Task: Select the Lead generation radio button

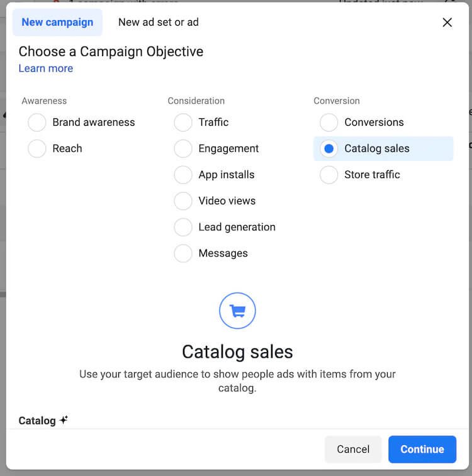Action: tap(183, 227)
